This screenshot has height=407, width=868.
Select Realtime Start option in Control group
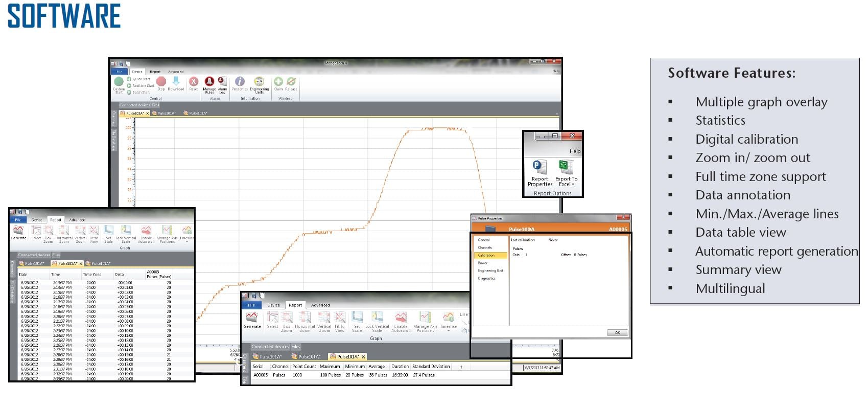pos(143,86)
